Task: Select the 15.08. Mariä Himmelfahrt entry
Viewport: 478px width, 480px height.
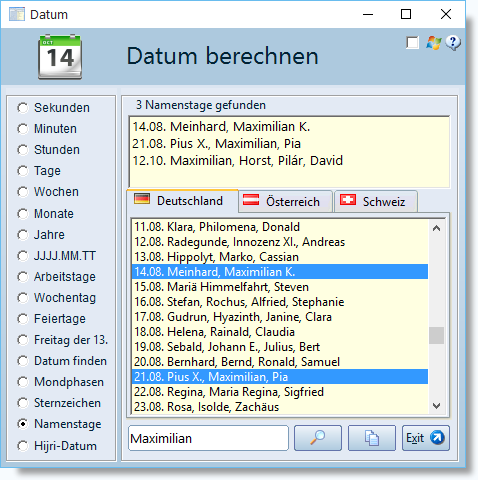Action: click(280, 287)
